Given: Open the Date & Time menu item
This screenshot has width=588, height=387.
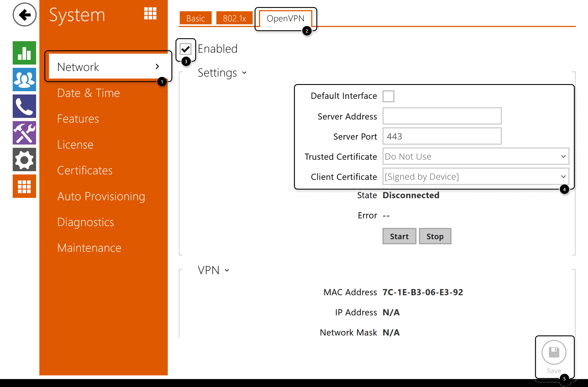Looking at the screenshot, I should point(88,93).
